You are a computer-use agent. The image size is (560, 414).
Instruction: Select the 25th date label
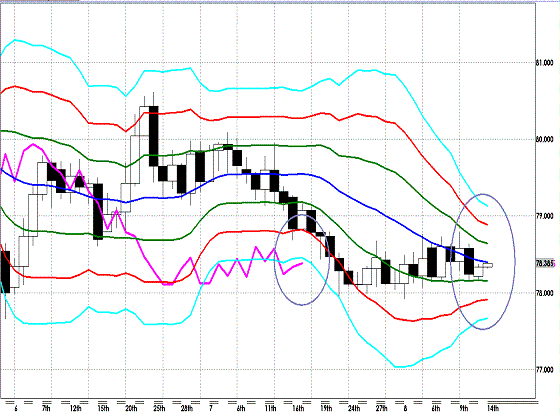tap(159, 408)
